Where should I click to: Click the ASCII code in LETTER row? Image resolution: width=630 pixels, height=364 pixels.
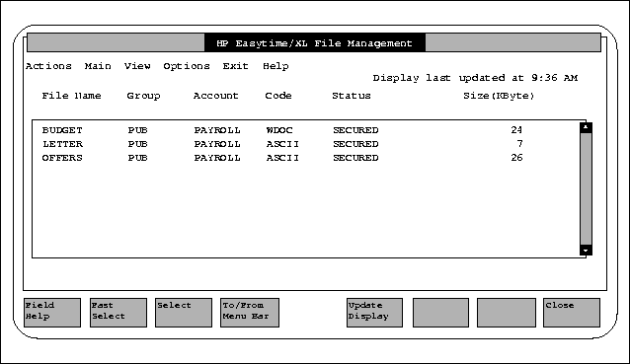tap(282, 144)
